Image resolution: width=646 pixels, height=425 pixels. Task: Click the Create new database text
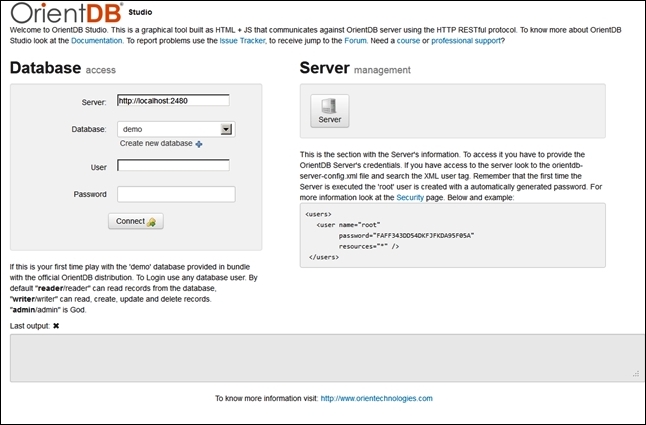pyautogui.click(x=156, y=143)
